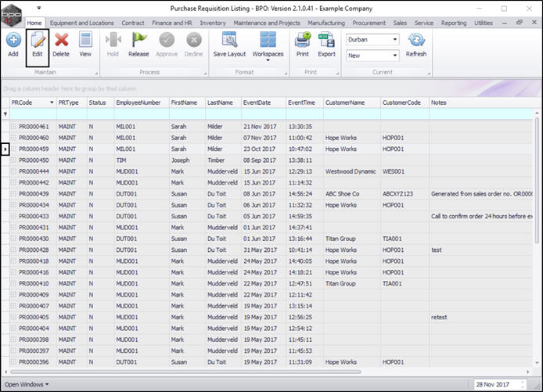Click the Open Windows button
This screenshot has width=543, height=392.
tap(27, 384)
